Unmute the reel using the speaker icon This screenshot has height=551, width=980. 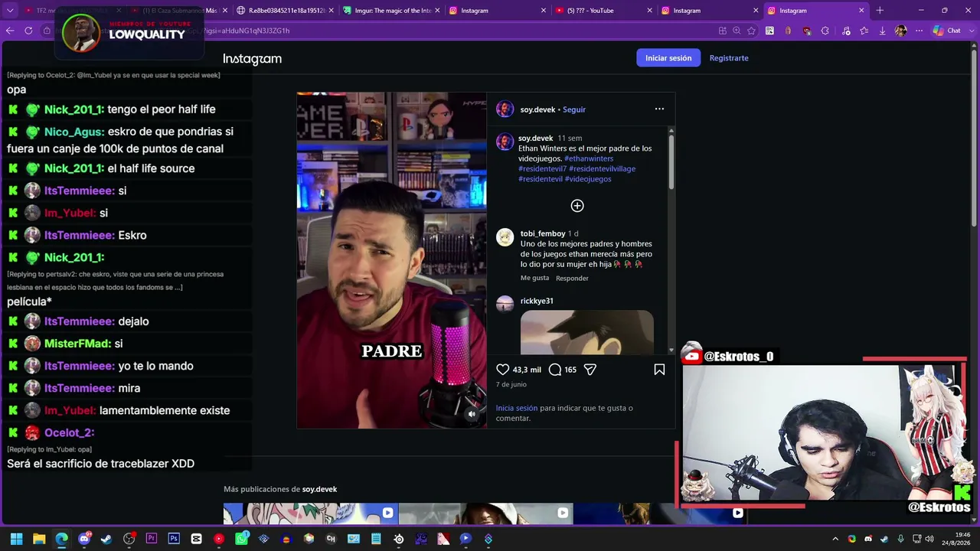click(472, 414)
